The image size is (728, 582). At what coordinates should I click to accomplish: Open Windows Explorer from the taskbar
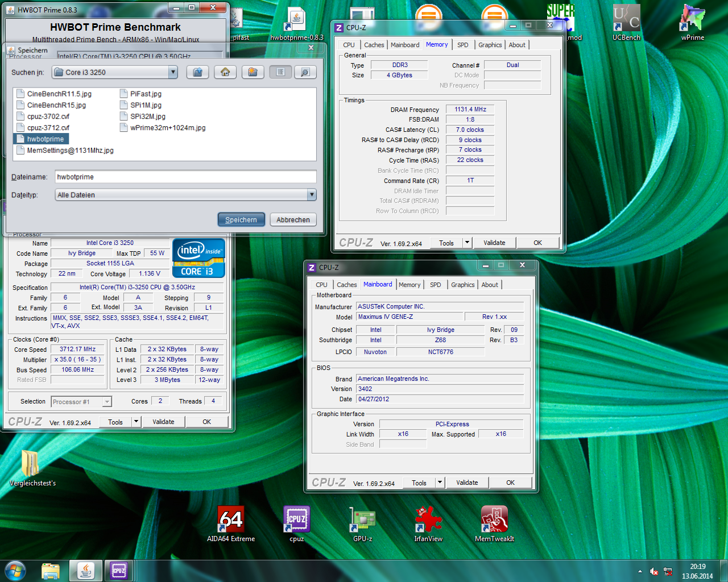pos(51,570)
